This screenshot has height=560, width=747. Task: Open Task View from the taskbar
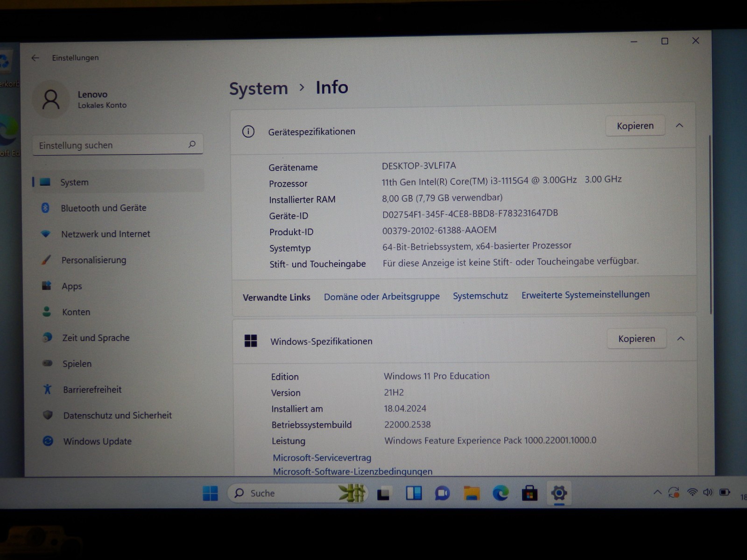(384, 493)
